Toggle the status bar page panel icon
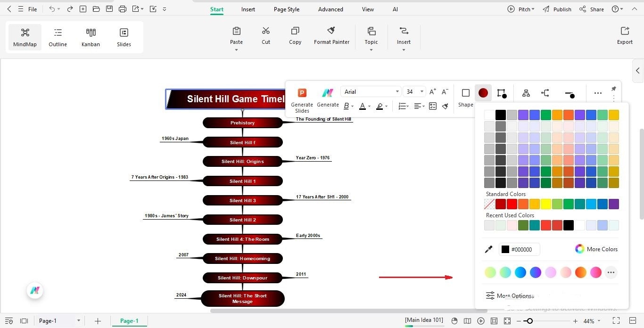Image resolution: width=644 pixels, height=328 pixels. point(24,321)
